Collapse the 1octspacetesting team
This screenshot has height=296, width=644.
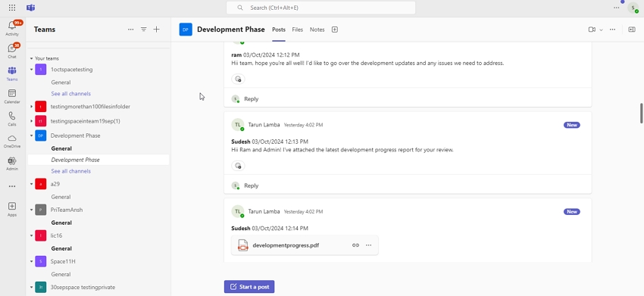[31, 70]
